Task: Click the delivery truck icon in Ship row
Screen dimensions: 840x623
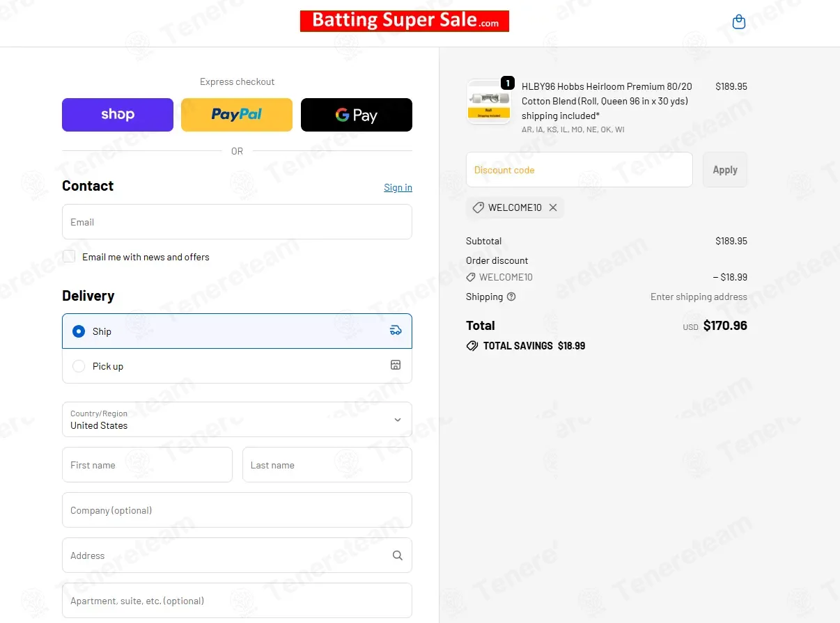Action: pyautogui.click(x=396, y=331)
